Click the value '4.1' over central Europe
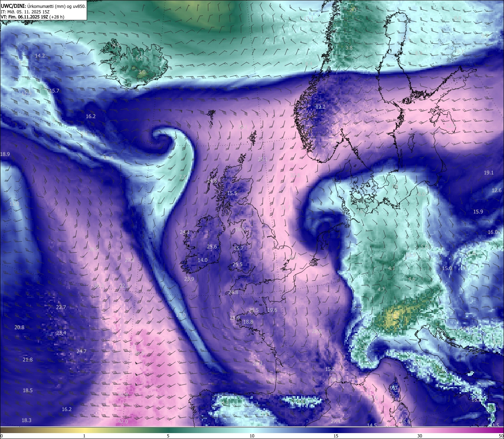 coord(391,268)
